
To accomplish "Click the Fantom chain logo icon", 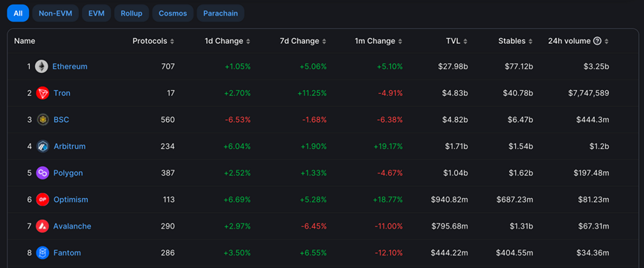I will pyautogui.click(x=42, y=253).
